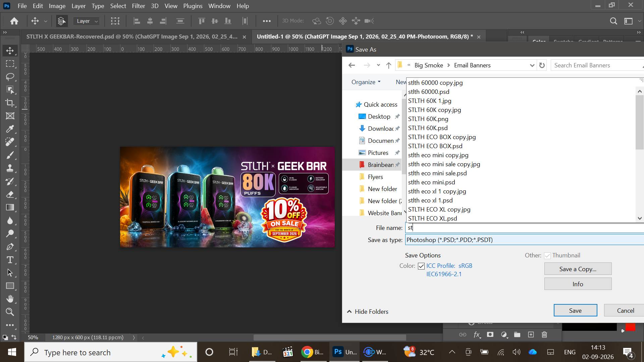Open the Save as type dropdown

[525, 240]
